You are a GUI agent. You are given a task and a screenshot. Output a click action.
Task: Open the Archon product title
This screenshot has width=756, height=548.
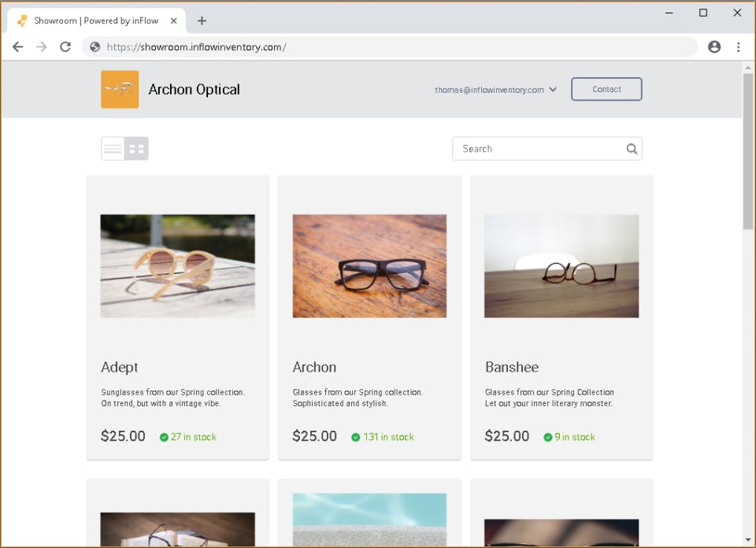click(314, 367)
